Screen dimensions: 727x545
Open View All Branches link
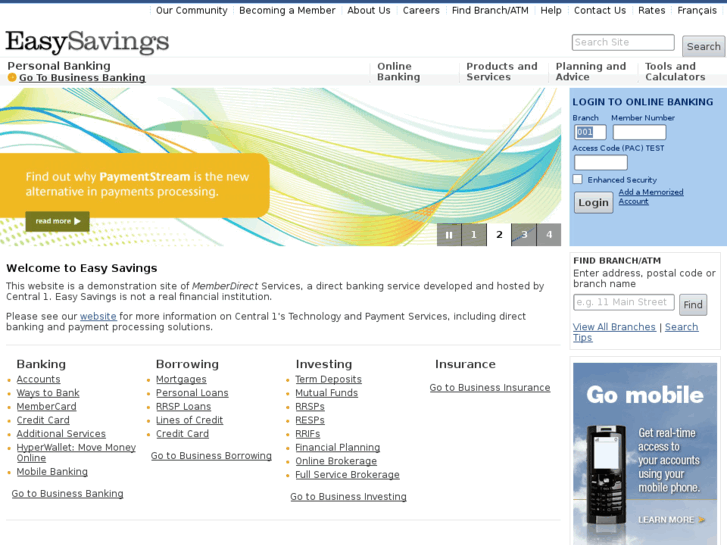(614, 327)
